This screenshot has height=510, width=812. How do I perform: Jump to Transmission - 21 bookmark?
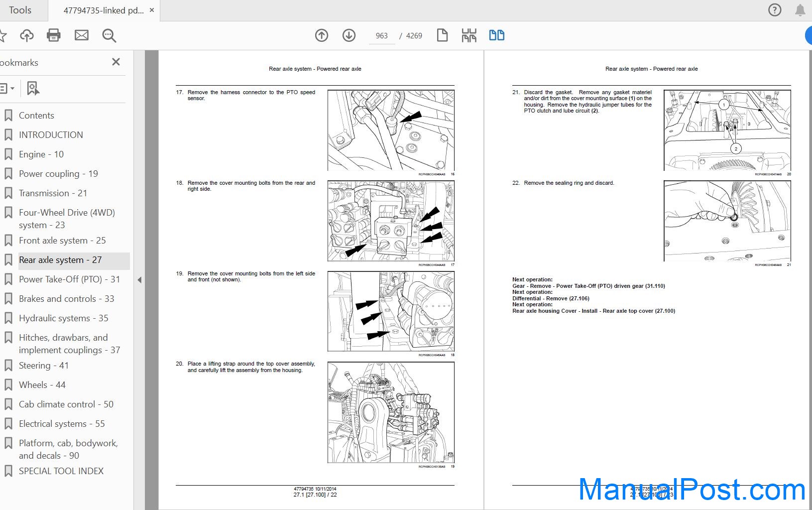pos(53,193)
